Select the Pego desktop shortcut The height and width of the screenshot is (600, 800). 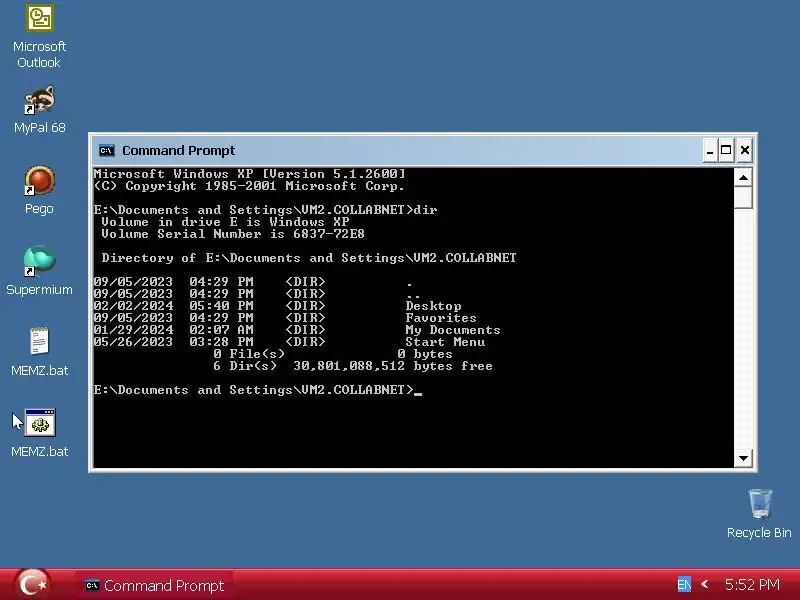(x=39, y=190)
